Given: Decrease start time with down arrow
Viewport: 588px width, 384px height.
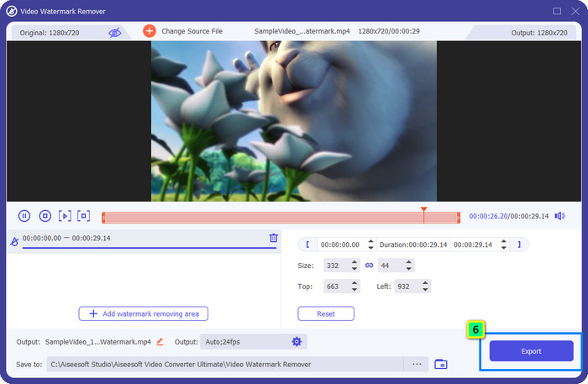Looking at the screenshot, I should click(x=370, y=248).
